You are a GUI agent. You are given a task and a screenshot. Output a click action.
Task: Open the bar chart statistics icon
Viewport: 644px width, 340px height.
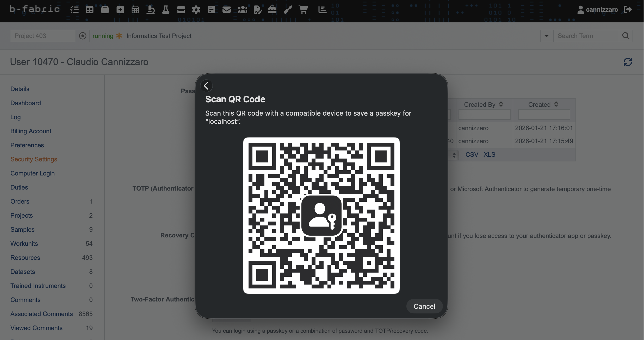click(x=322, y=10)
